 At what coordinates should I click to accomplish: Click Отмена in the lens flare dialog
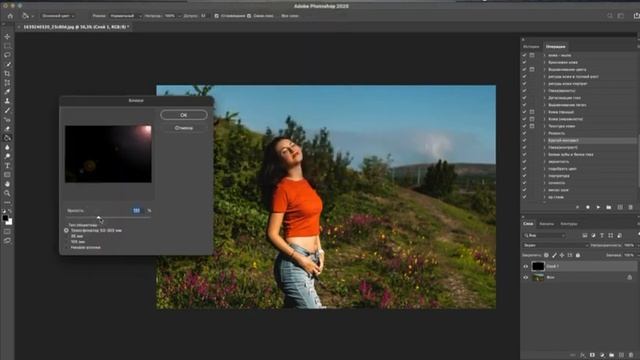[184, 128]
